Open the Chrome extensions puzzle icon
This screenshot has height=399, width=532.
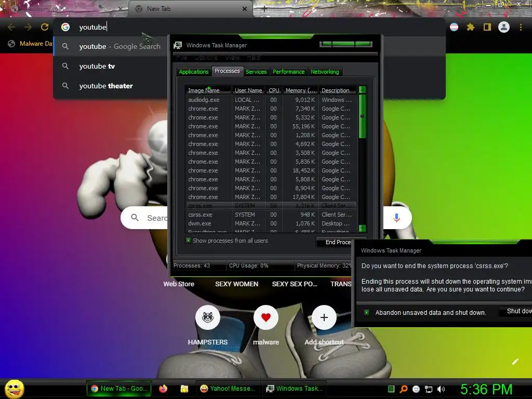470,27
